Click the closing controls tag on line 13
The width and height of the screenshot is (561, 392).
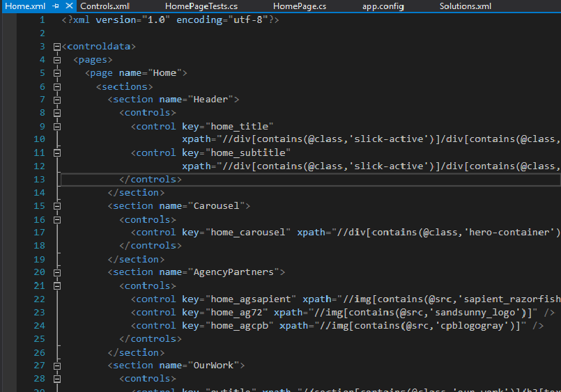tap(152, 180)
